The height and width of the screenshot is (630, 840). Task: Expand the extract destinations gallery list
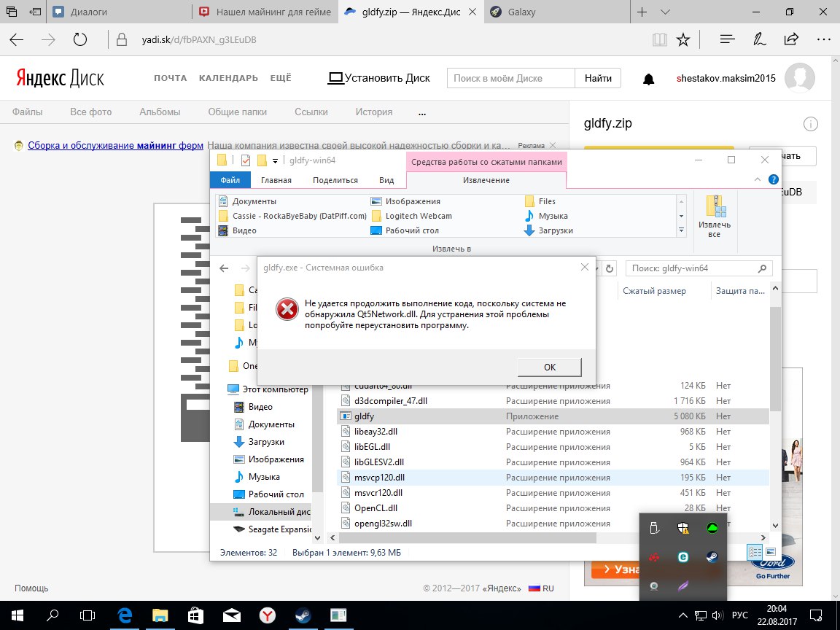coord(681,230)
